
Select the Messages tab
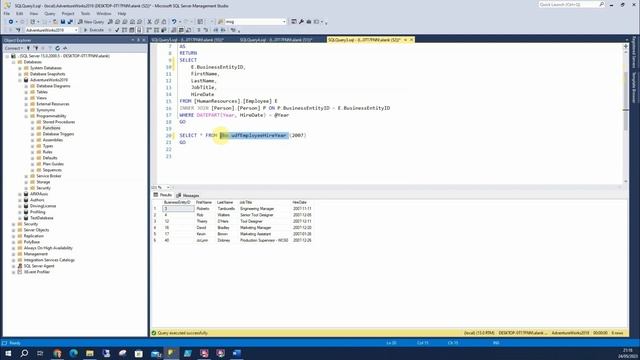(188, 196)
